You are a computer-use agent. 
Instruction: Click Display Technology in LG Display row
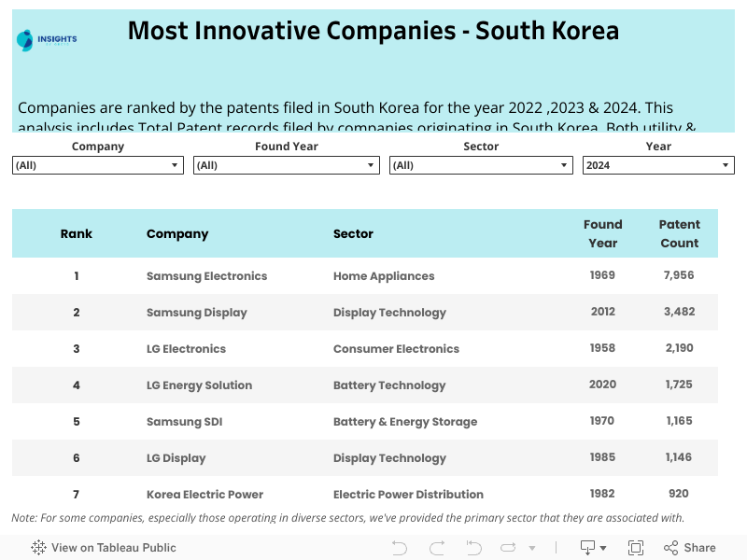pyautogui.click(x=389, y=458)
